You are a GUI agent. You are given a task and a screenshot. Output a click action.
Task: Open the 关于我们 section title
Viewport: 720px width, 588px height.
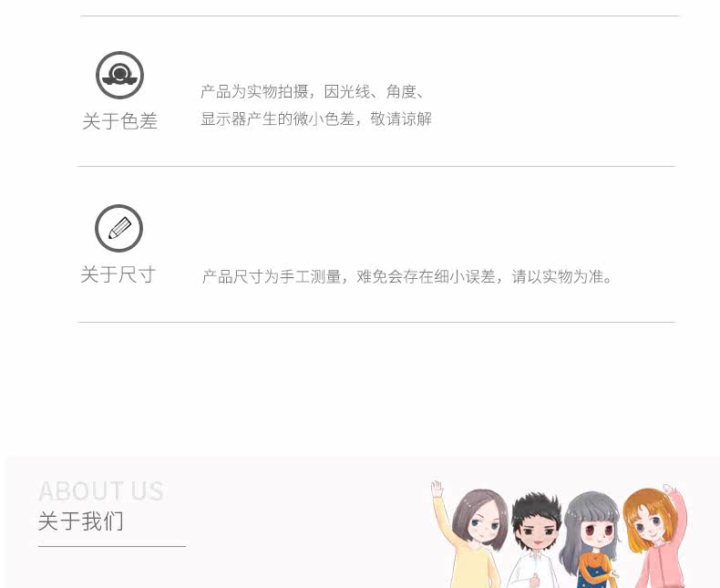click(81, 521)
